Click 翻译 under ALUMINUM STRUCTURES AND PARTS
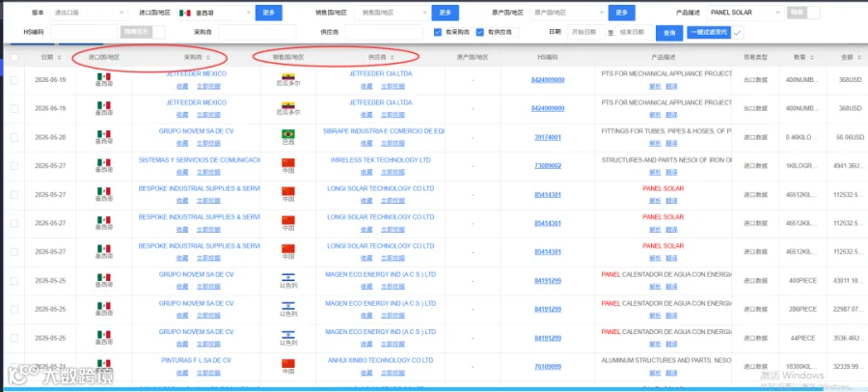The image size is (868, 392). point(671,373)
